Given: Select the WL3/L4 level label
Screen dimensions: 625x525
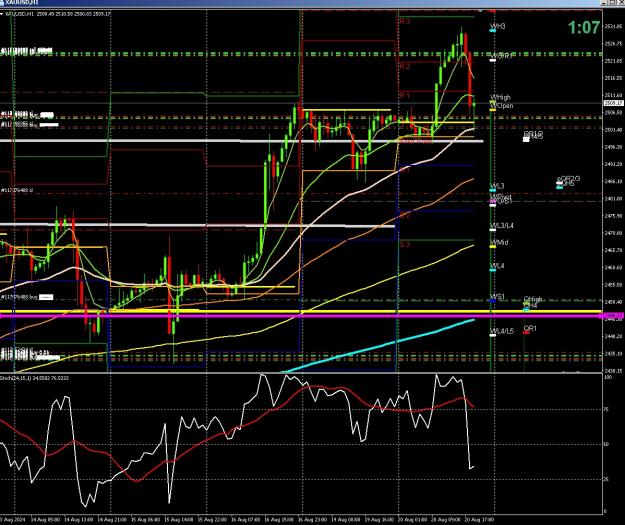Looking at the screenshot, I should (x=502, y=226).
